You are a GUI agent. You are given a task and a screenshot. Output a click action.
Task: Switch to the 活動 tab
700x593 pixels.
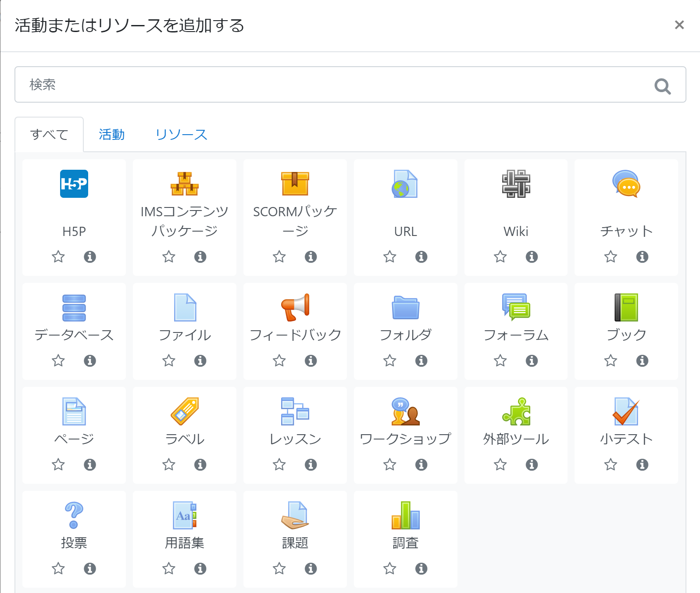point(111,135)
